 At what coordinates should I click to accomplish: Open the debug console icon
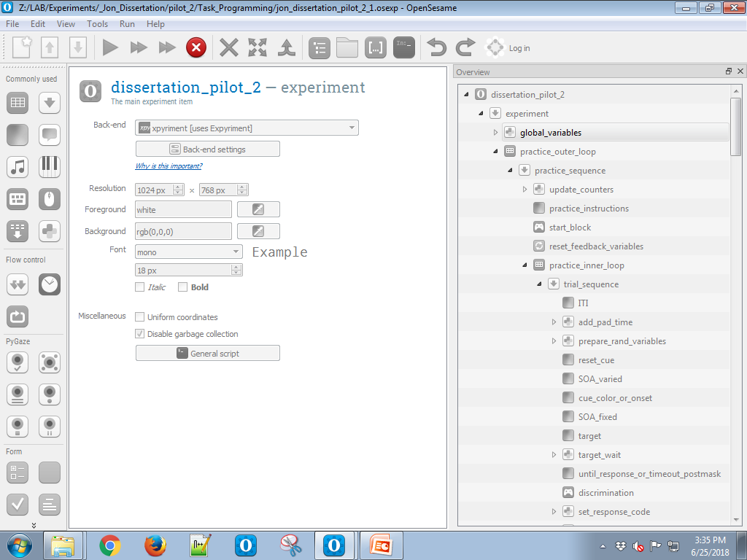pyautogui.click(x=404, y=47)
